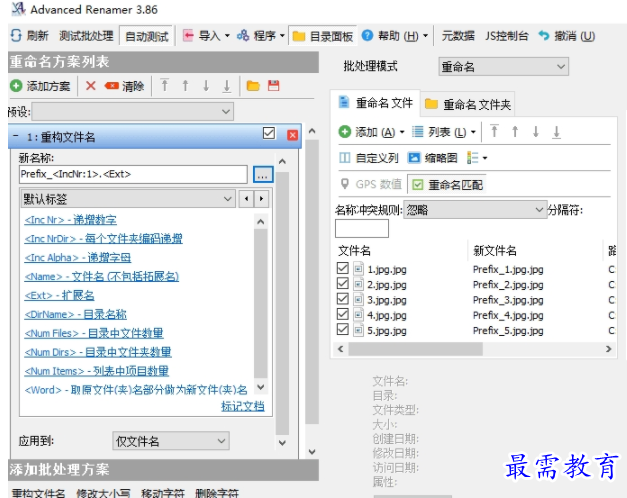Toggle Auto test (自动测试) button
Viewport: 627px width, 498px height.
146,36
